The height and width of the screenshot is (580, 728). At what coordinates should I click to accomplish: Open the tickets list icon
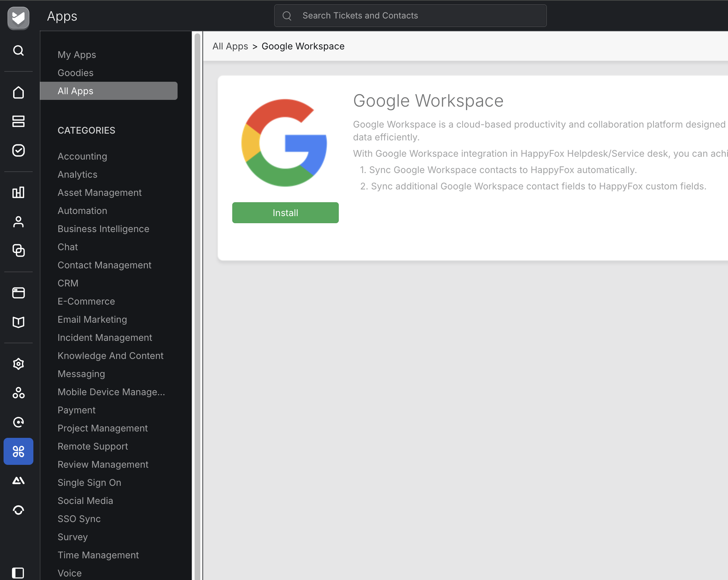(18, 121)
